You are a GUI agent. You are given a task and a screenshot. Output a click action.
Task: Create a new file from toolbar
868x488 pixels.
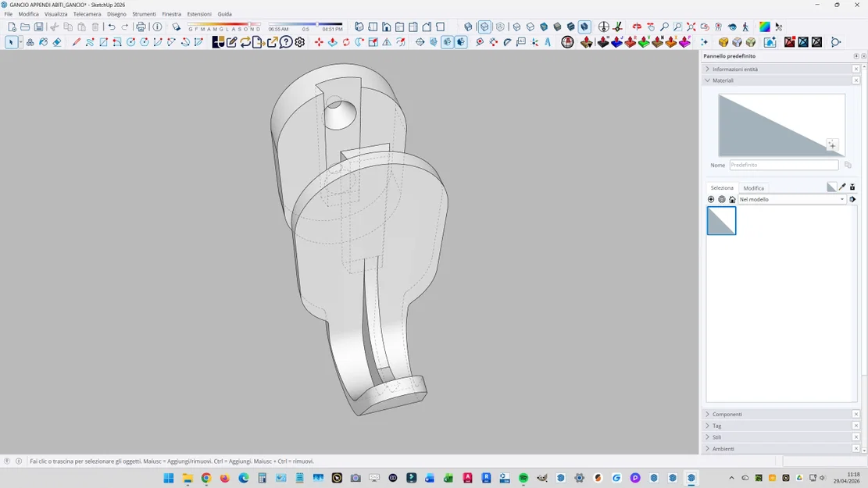coord(12,27)
